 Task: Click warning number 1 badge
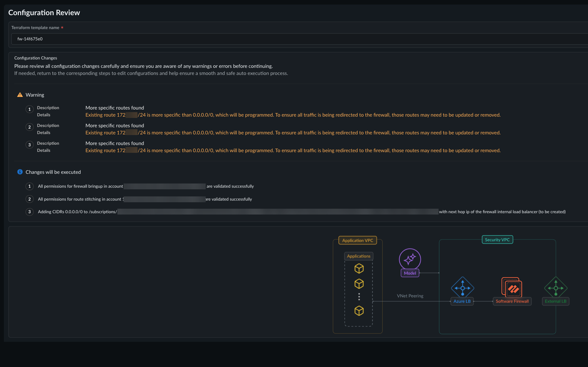pyautogui.click(x=29, y=109)
